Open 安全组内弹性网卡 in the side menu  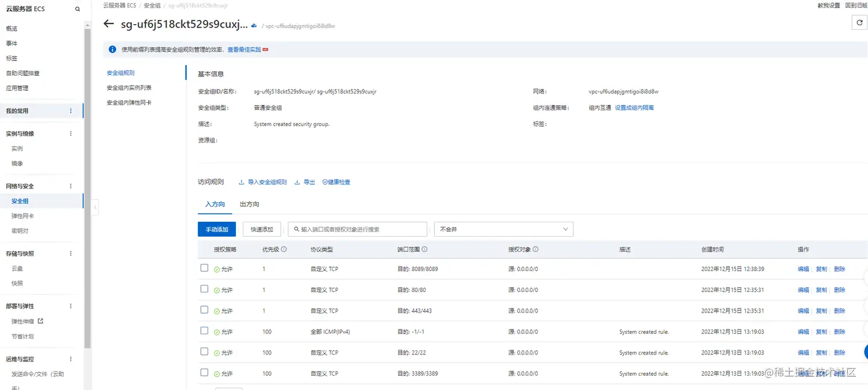[x=129, y=103]
